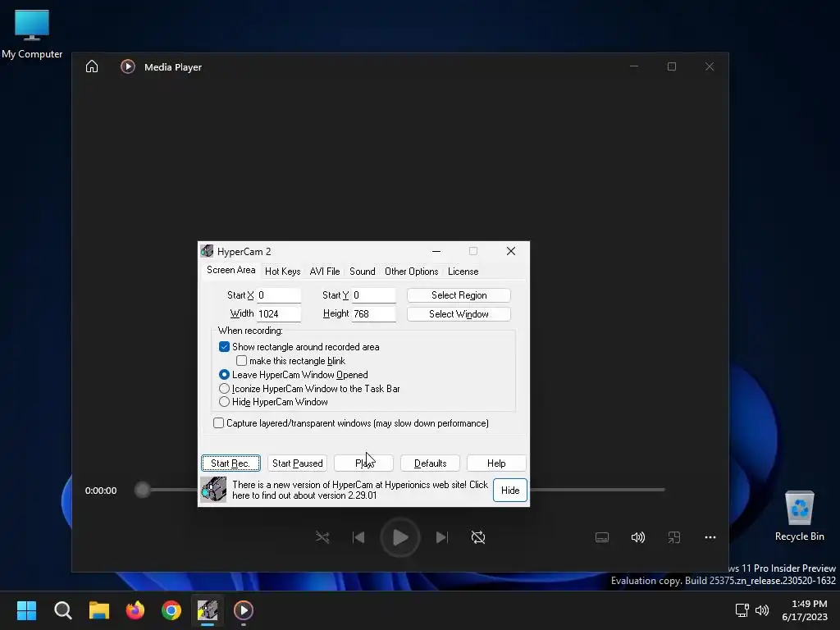
Task: Launch Google Chrome from the taskbar
Action: point(171,610)
